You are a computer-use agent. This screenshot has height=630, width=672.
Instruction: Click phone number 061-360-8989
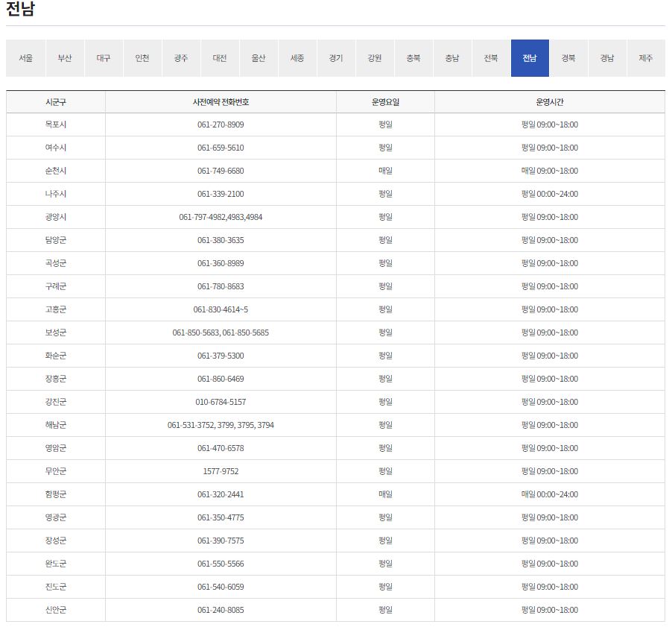(221, 264)
